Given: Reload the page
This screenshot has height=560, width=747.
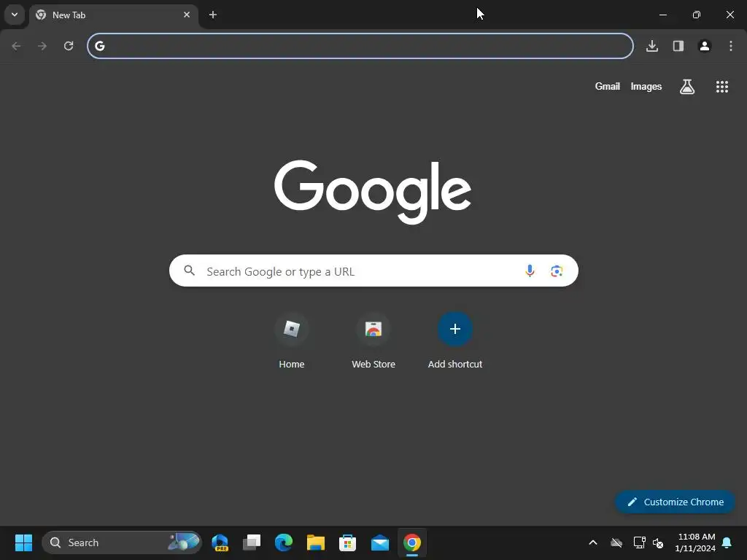Looking at the screenshot, I should (x=69, y=46).
